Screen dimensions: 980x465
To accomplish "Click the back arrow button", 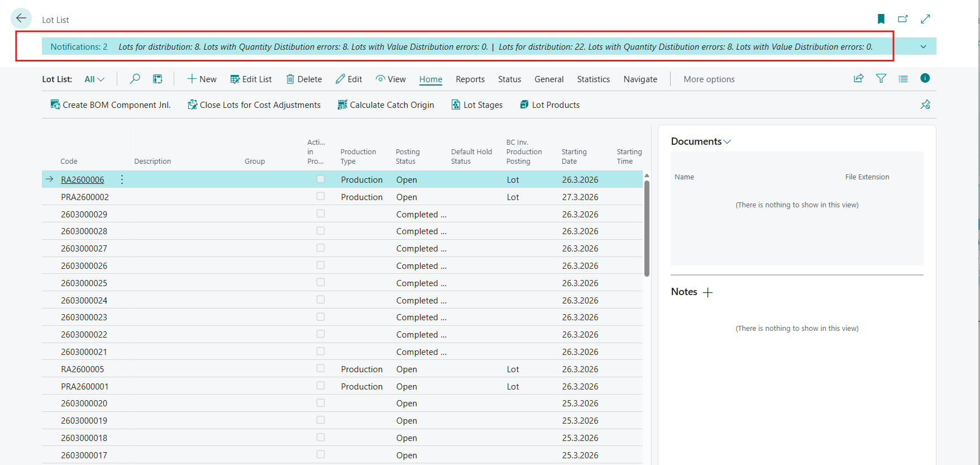I will (x=21, y=18).
